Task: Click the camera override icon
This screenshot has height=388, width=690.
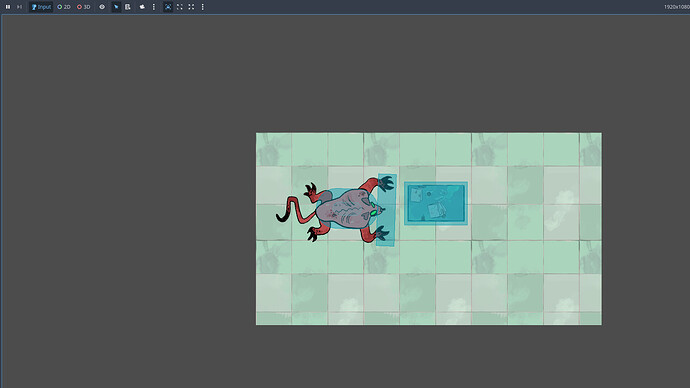Action: pyautogui.click(x=142, y=7)
